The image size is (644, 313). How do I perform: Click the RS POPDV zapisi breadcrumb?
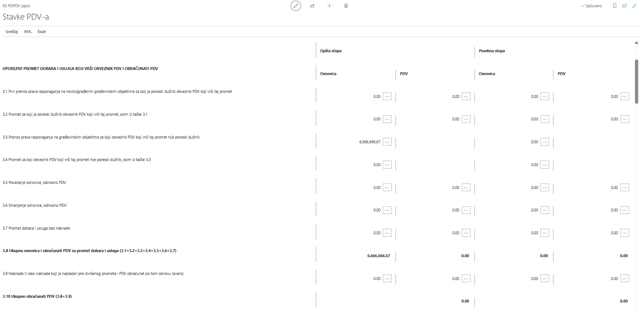click(16, 6)
